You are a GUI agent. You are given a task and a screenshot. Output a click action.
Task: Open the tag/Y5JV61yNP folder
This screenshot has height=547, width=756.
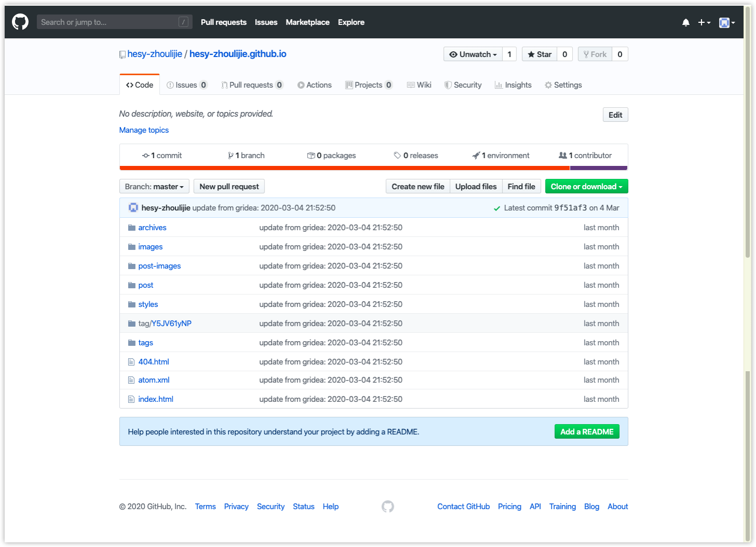[x=164, y=324]
